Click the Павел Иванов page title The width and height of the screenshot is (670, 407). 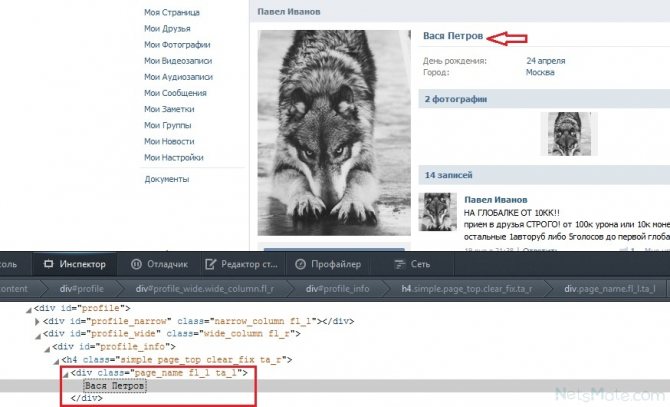click(x=288, y=12)
